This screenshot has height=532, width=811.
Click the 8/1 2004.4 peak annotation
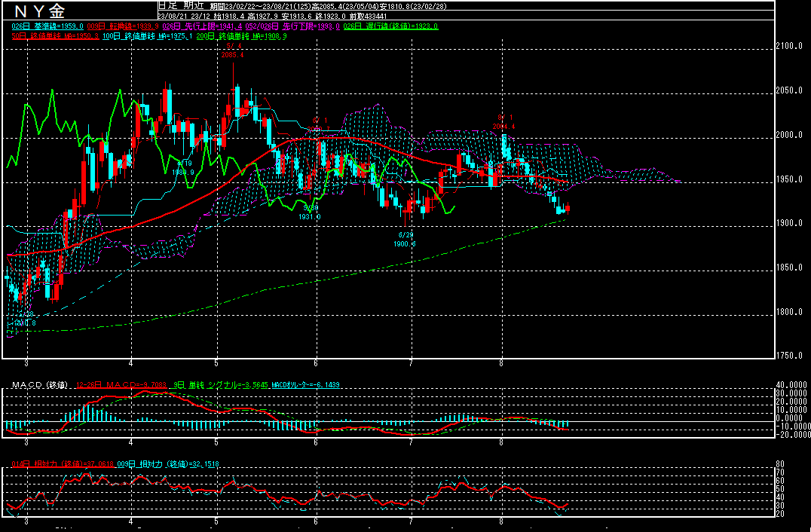click(503, 121)
